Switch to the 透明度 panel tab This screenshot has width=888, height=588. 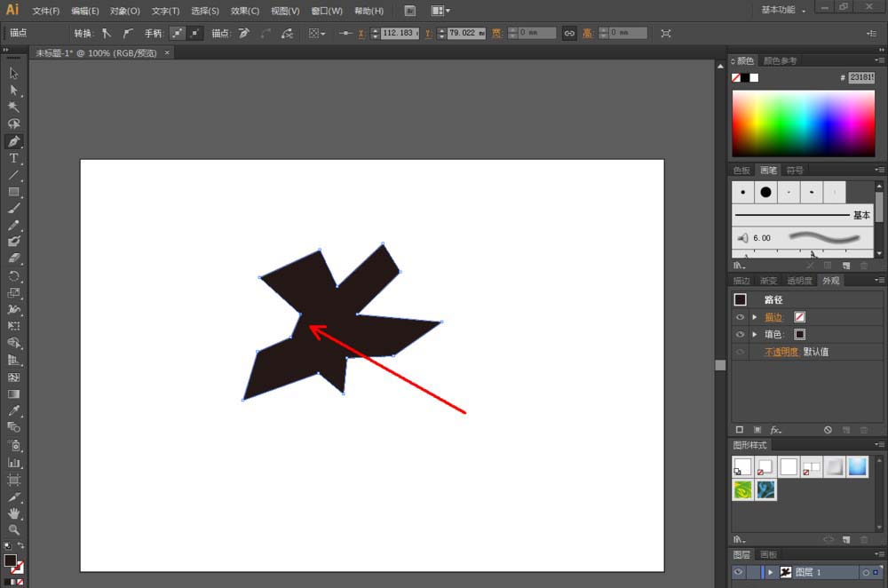tap(799, 281)
